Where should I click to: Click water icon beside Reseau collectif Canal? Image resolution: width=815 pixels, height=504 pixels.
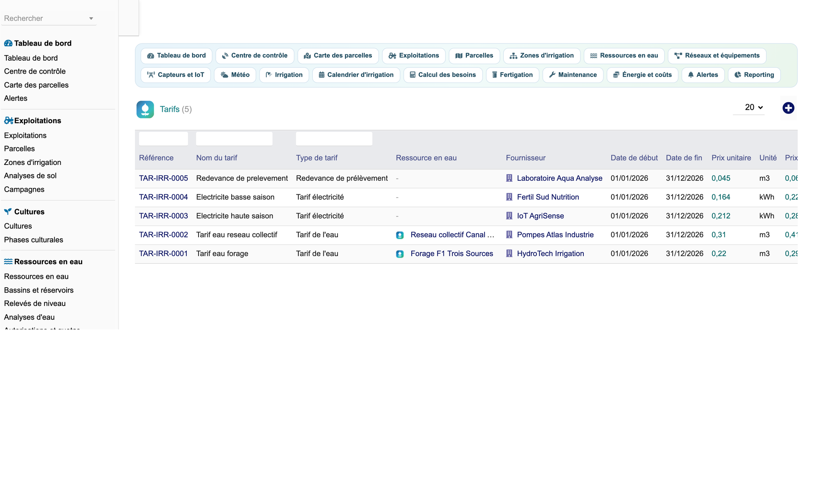(400, 235)
